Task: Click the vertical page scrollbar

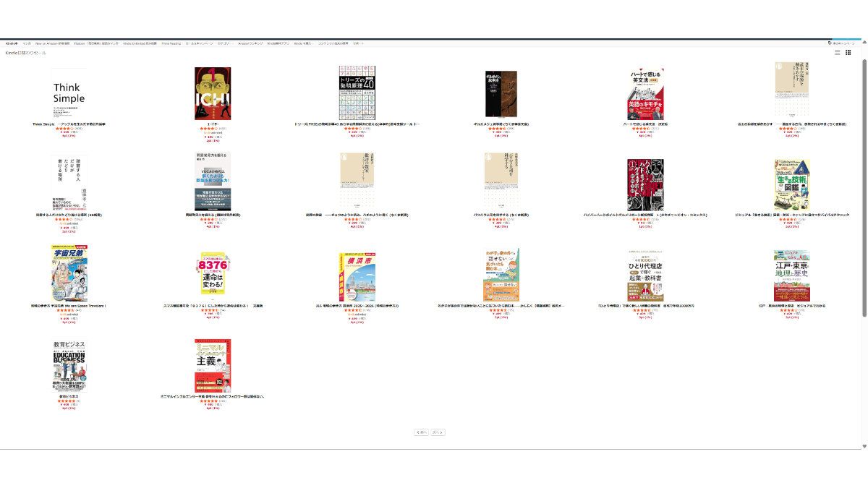Action: click(864, 181)
